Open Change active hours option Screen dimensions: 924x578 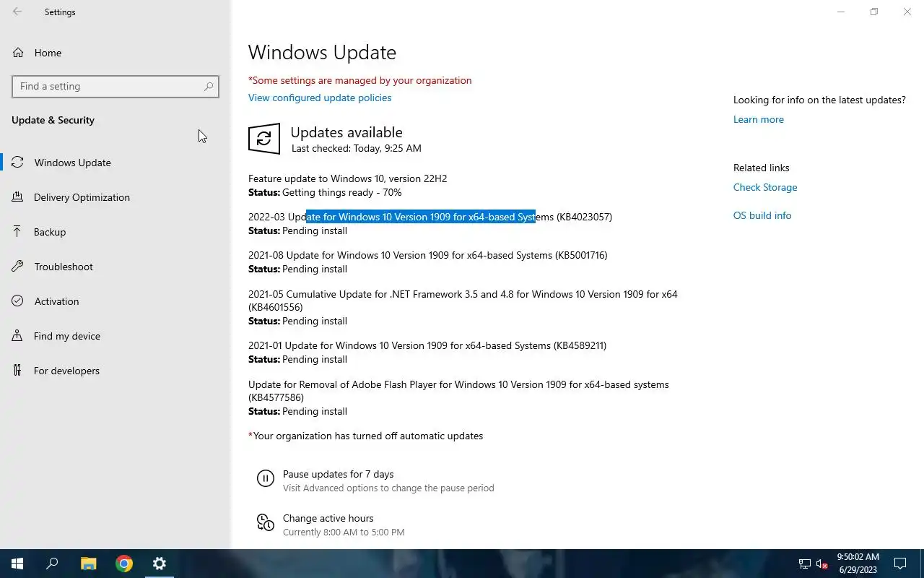pos(328,518)
